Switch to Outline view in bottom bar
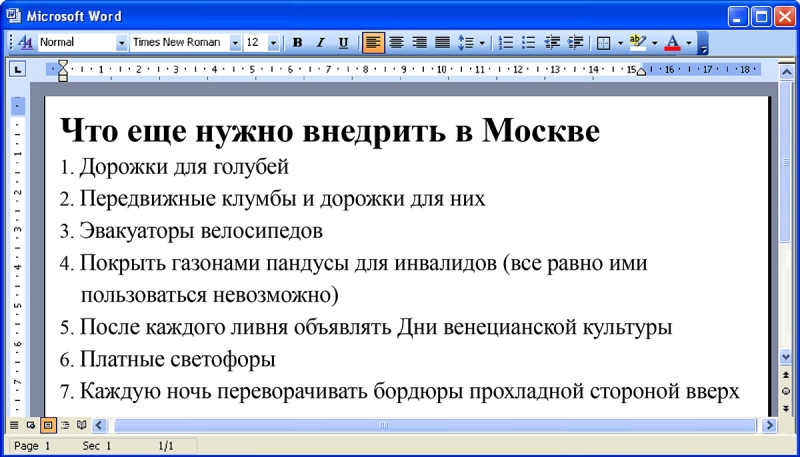The image size is (800, 457). click(x=64, y=425)
